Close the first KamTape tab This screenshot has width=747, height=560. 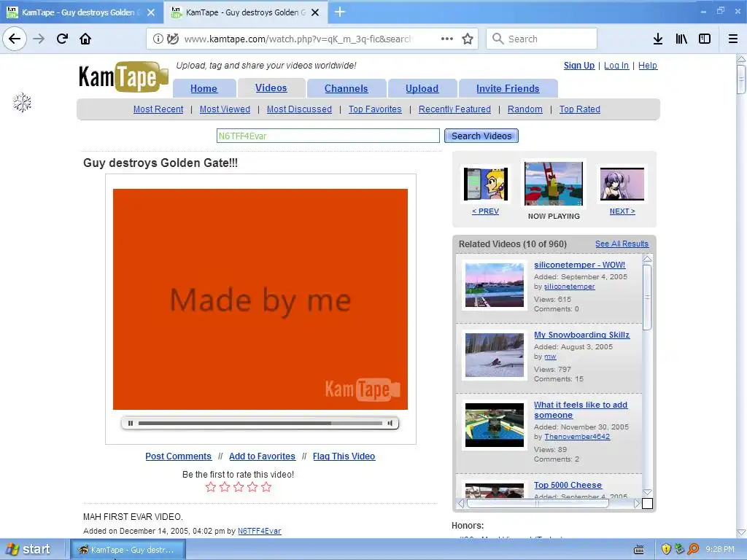151,12
